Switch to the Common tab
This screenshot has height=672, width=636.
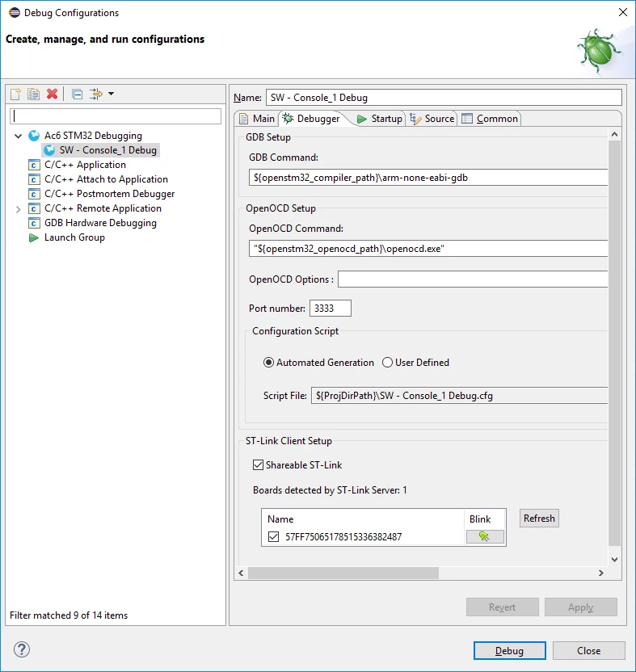click(x=490, y=119)
